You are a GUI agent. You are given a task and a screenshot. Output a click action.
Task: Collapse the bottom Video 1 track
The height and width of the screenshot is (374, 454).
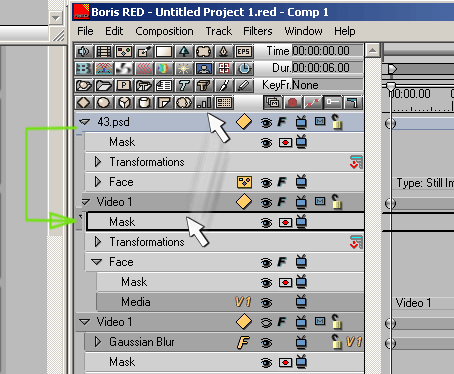(x=85, y=322)
